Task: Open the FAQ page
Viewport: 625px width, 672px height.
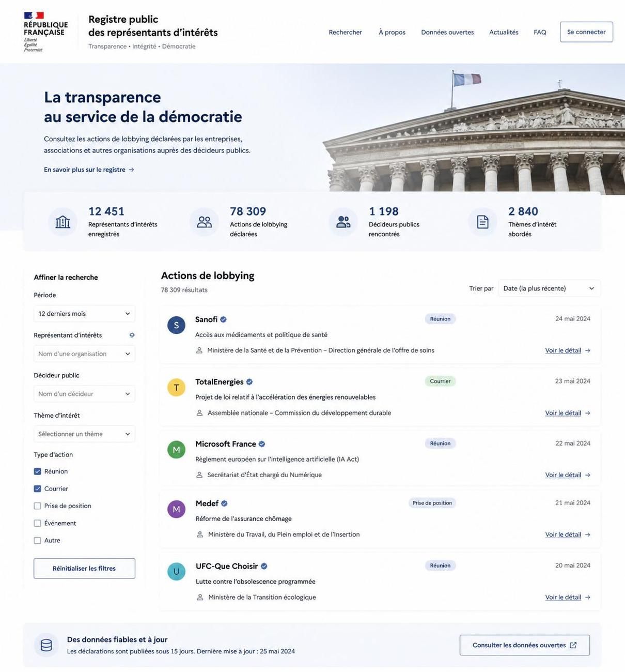Action: pyautogui.click(x=540, y=32)
